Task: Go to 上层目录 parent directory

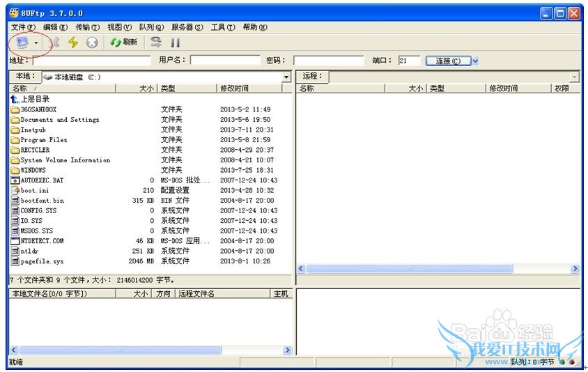Action: tap(30, 99)
